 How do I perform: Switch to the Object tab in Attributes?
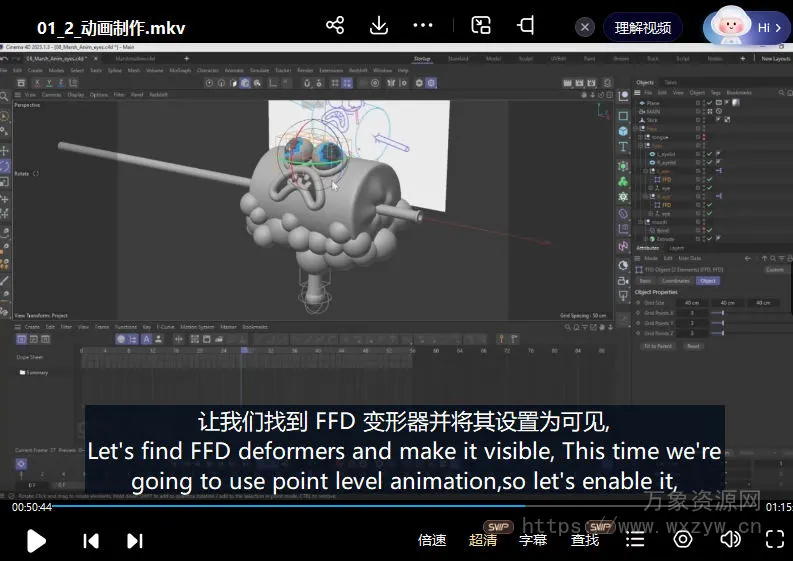click(x=708, y=281)
